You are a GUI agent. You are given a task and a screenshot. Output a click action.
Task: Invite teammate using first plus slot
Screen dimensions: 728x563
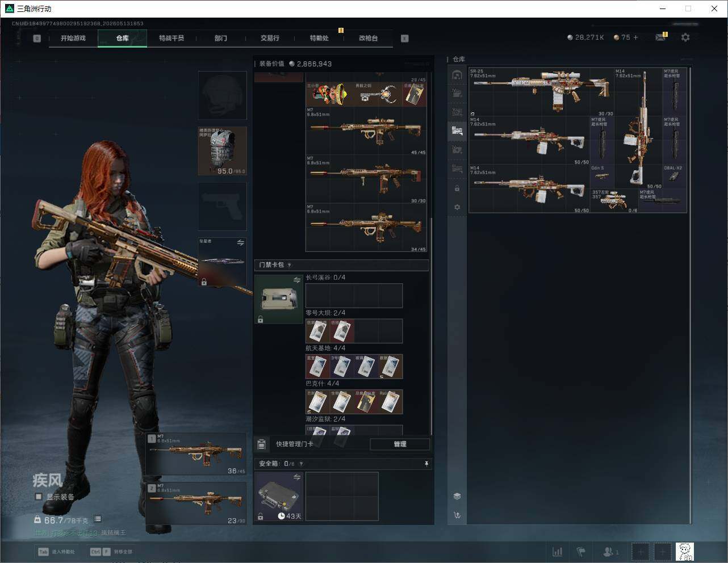641,552
